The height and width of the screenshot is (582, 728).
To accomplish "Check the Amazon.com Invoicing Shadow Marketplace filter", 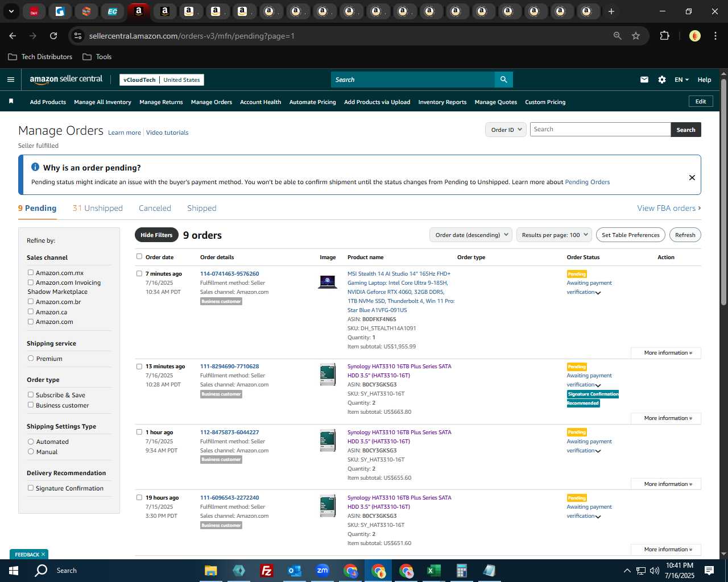I will [31, 282].
